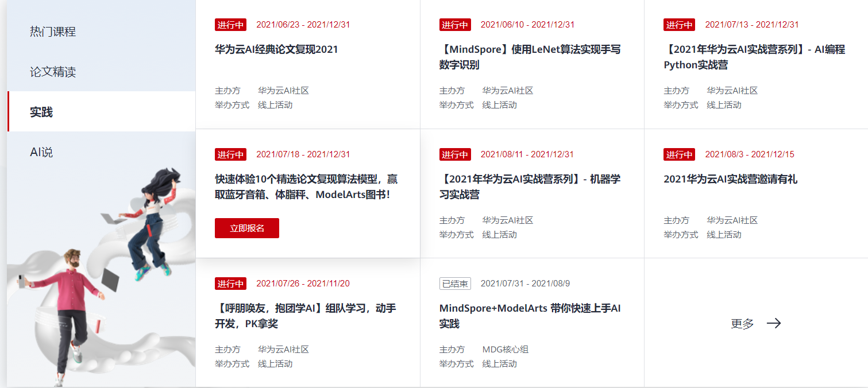Open the MindSpore LeNet 手写数字识别 title

(x=530, y=57)
